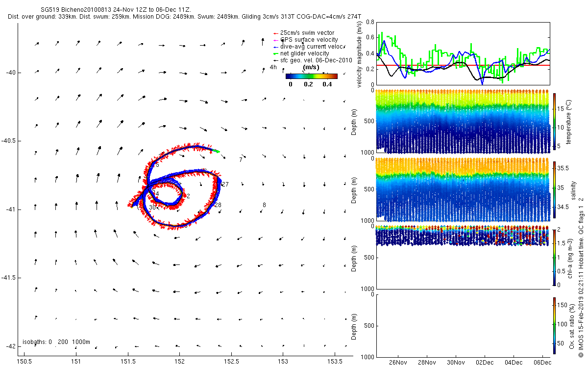
Task: Click the '06Dec' date tick
Action: 542,363
